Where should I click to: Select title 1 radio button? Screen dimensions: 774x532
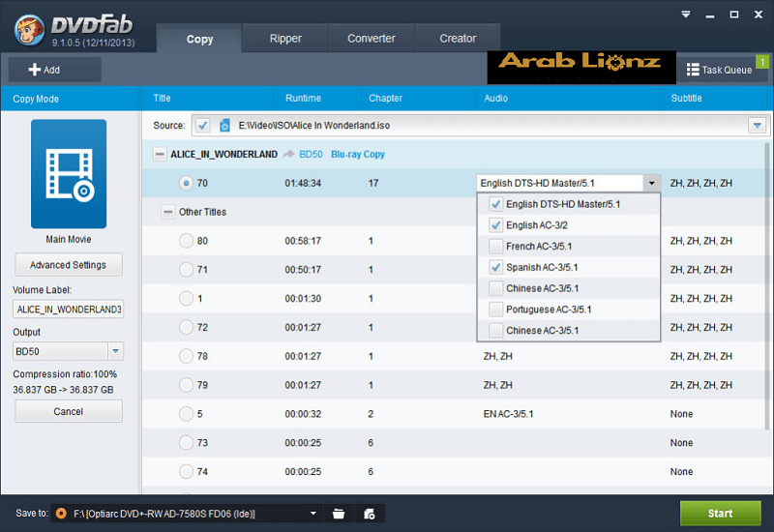click(186, 298)
